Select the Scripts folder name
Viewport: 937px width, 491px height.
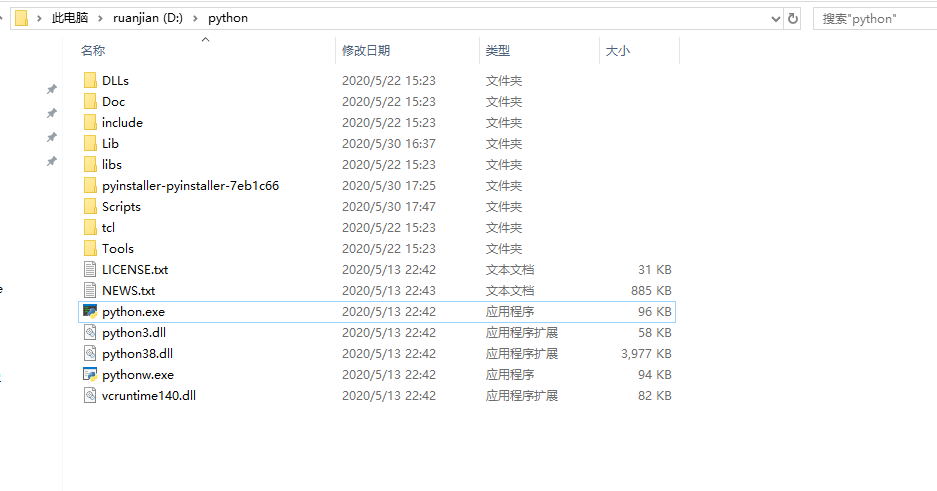pyautogui.click(x=121, y=207)
